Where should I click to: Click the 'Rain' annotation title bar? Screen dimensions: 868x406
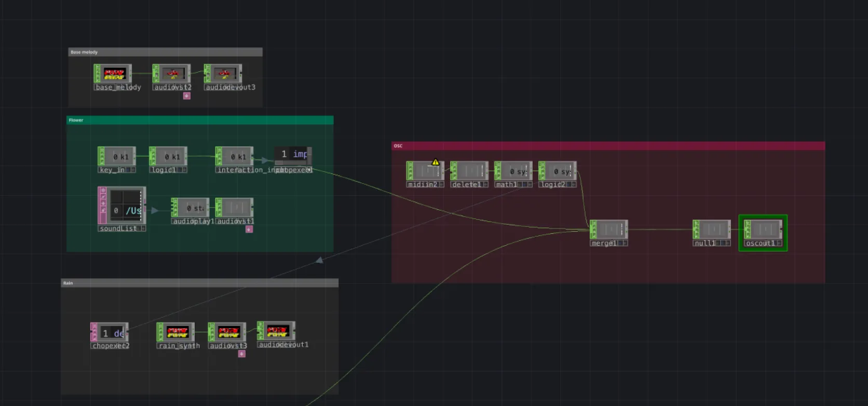pyautogui.click(x=200, y=283)
